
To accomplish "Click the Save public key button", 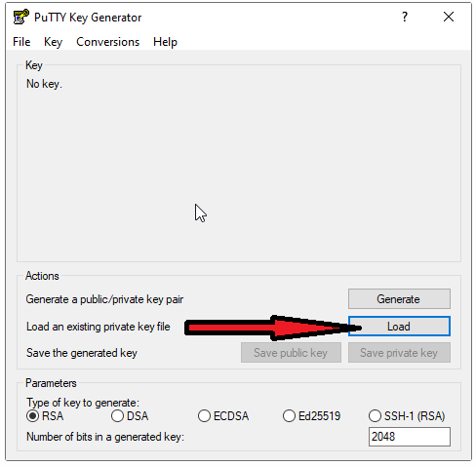I will point(291,353).
